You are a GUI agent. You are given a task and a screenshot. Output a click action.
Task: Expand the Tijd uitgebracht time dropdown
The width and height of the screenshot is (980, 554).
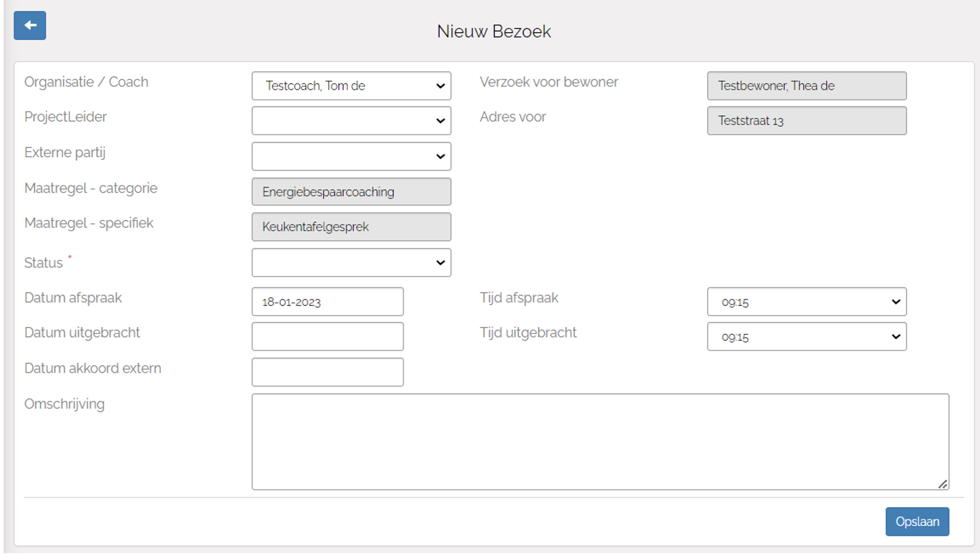[x=806, y=337]
